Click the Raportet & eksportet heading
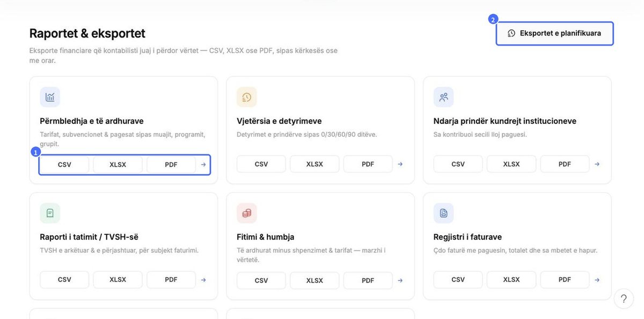 coord(87,33)
